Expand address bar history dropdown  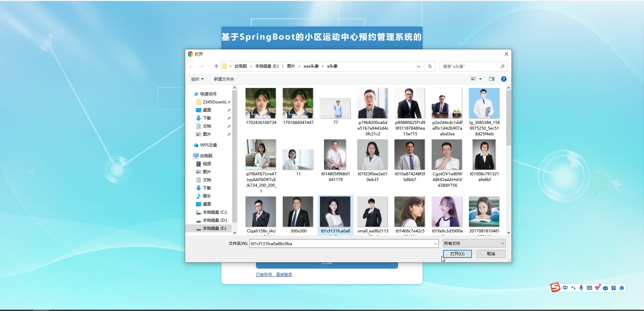pos(419,66)
